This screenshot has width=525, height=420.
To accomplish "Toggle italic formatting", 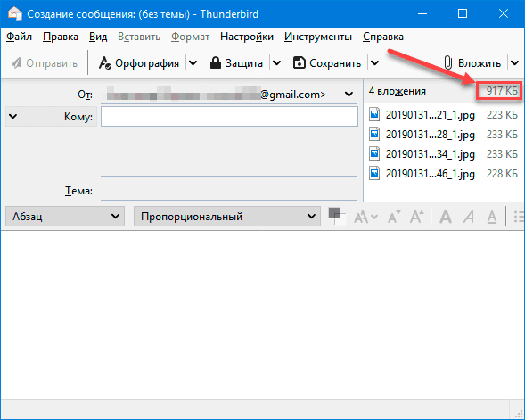I will [x=469, y=217].
